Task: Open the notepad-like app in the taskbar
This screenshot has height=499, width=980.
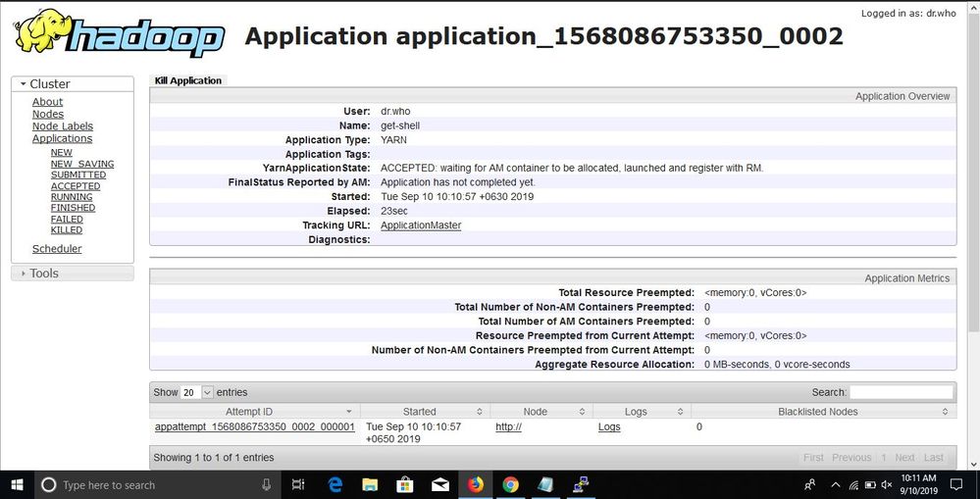Action: click(x=545, y=484)
